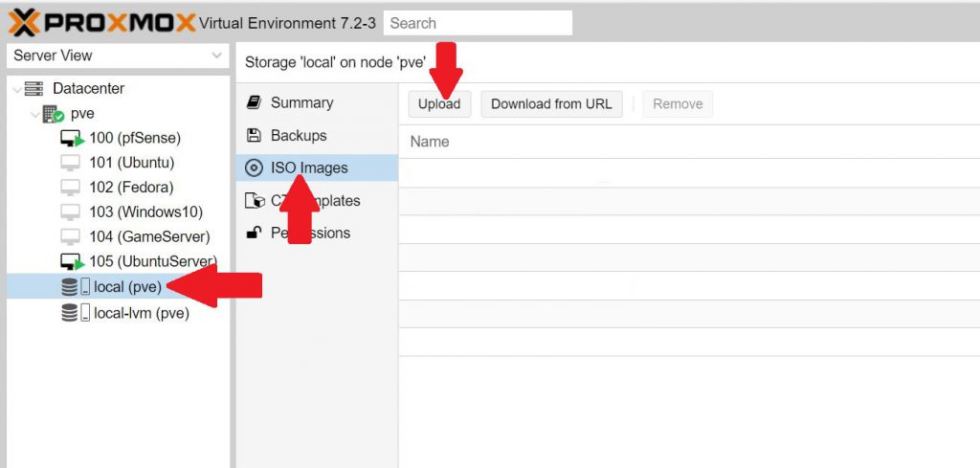
Task: Click the Virtual Environment 7.2-3 version text
Action: 287,23
